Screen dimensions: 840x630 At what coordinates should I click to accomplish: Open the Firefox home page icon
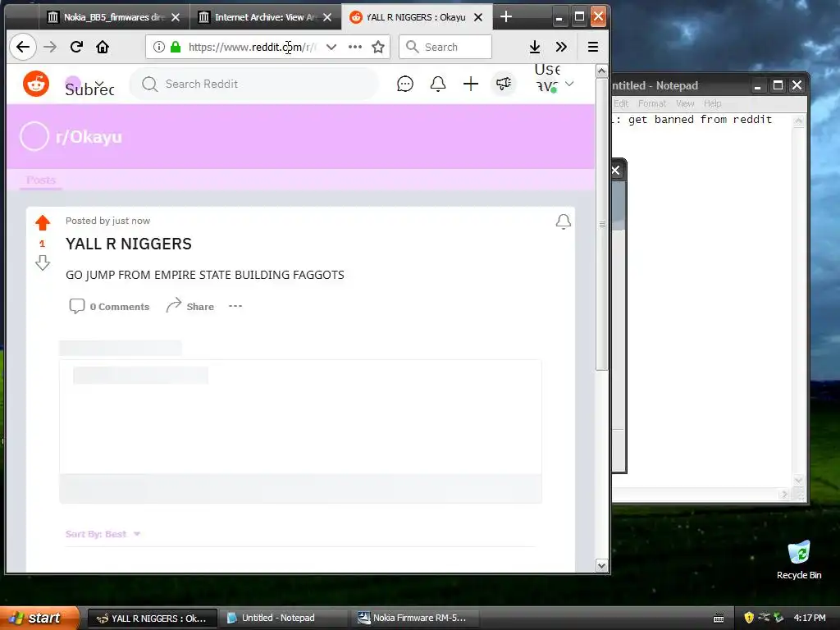[x=103, y=47]
